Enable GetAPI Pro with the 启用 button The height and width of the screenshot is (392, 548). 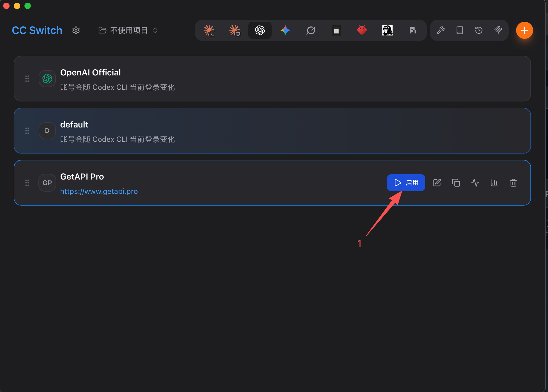point(406,183)
